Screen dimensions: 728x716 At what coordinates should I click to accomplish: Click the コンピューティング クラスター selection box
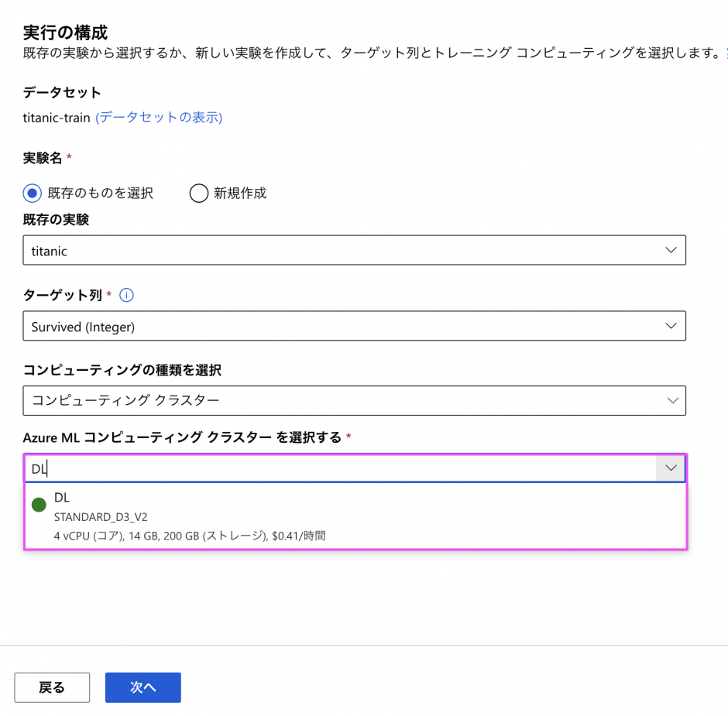pos(341,399)
